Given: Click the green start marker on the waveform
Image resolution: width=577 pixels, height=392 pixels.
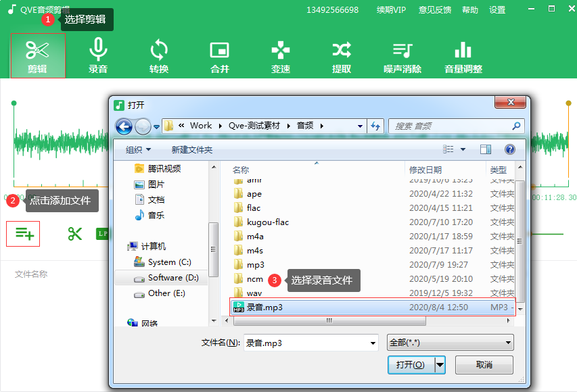Looking at the screenshot, I should [x=14, y=103].
